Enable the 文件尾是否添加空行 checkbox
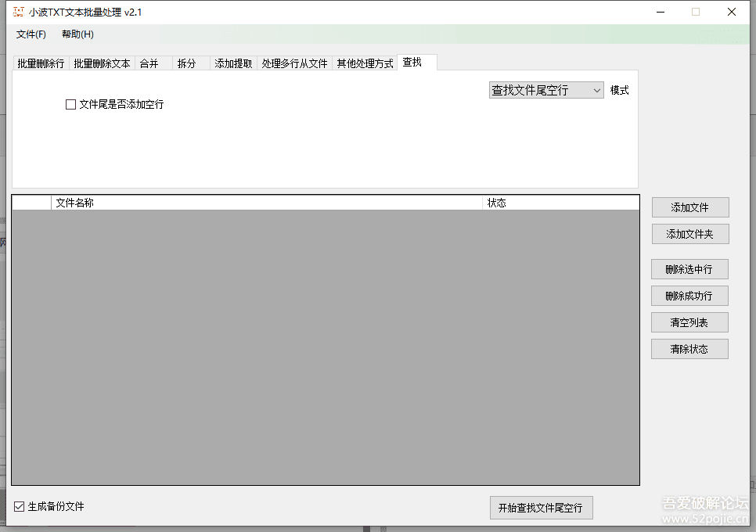 pyautogui.click(x=70, y=104)
